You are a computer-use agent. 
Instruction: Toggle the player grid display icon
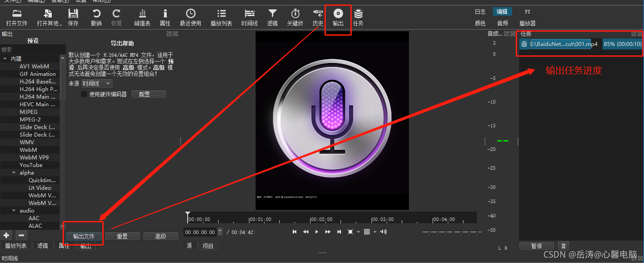367,232
